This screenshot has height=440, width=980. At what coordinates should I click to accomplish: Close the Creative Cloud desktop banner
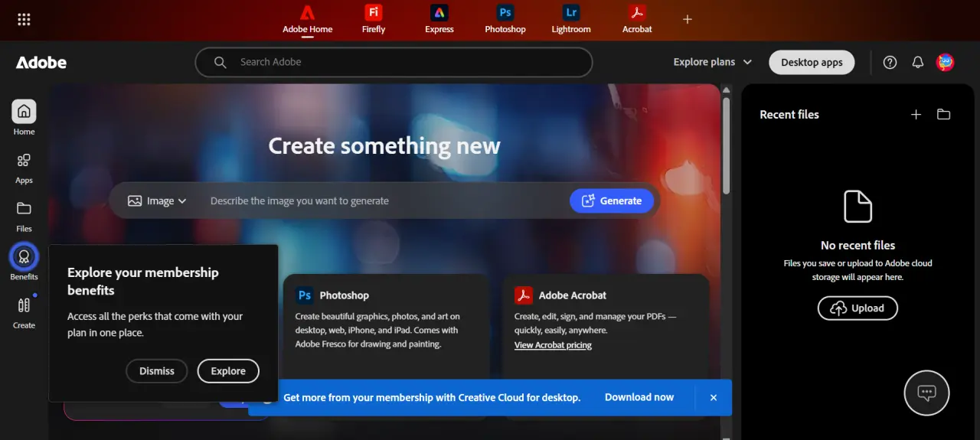[x=714, y=398]
